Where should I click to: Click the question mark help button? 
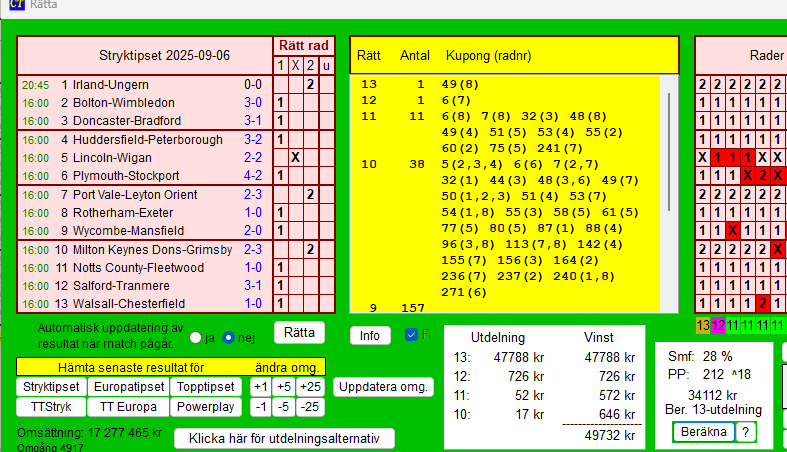pos(747,432)
